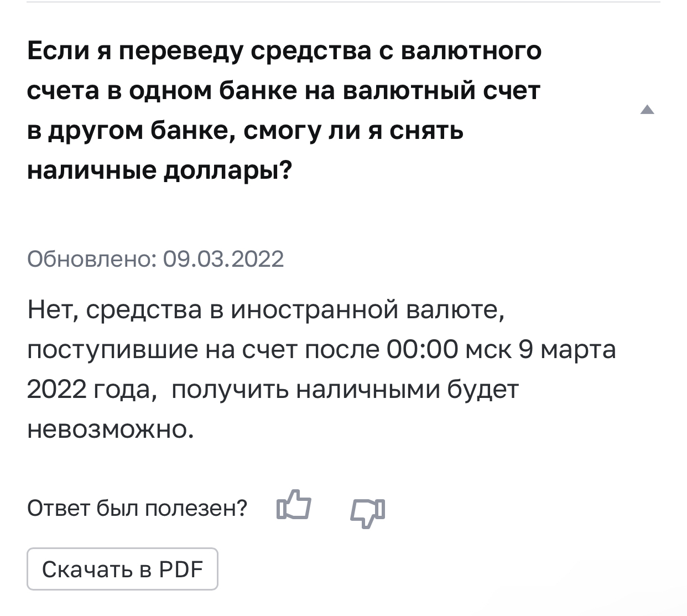
Task: Click the text '2022 года' in the answer
Action: pyautogui.click(x=89, y=390)
